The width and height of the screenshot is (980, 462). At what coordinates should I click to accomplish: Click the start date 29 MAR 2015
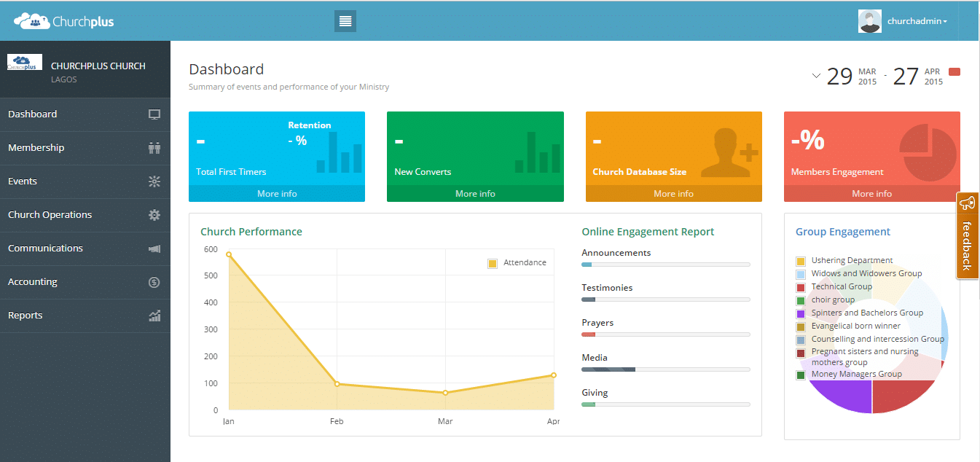(852, 76)
